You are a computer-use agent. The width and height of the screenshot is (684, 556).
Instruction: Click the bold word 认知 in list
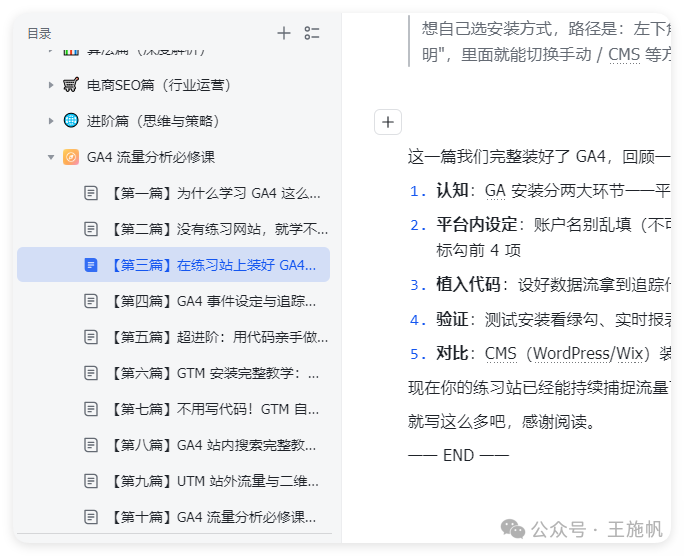click(x=452, y=191)
